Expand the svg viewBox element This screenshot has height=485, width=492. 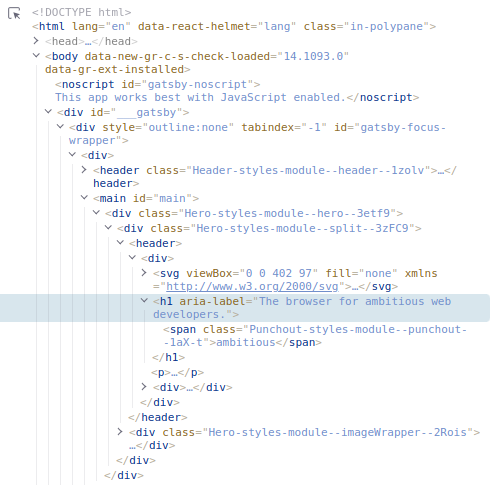tap(144, 273)
